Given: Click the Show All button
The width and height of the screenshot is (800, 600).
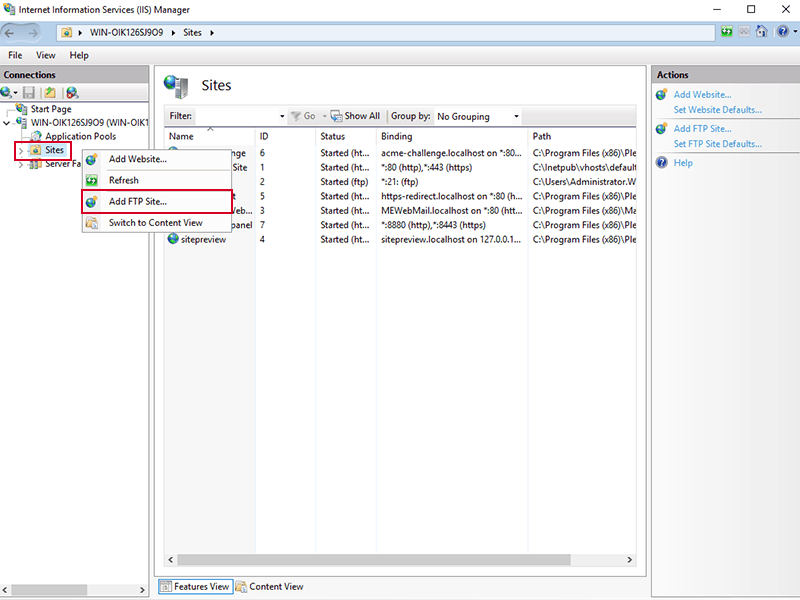Looking at the screenshot, I should 355,116.
